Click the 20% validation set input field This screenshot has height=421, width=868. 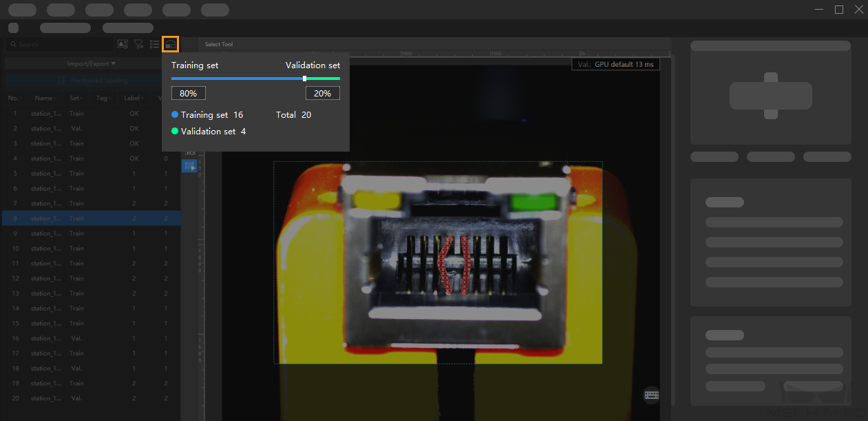click(322, 93)
